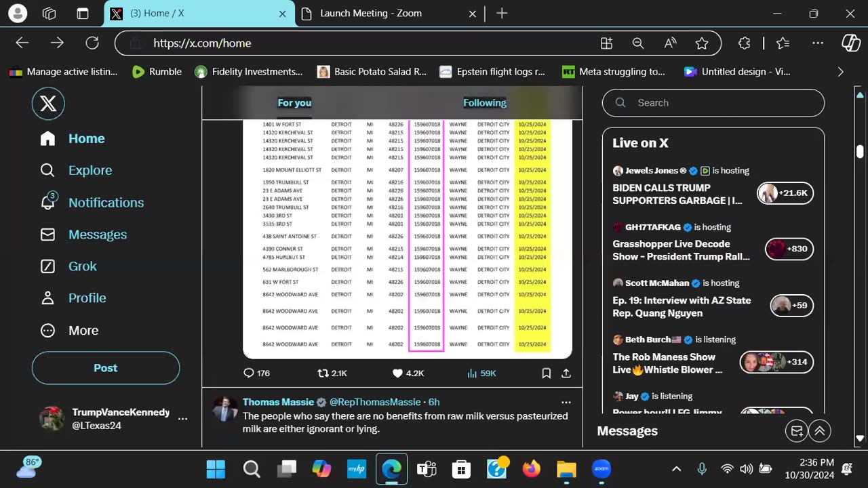Open Epstein flight logs bookmark
Viewport: 868px width, 488px height.
point(492,72)
